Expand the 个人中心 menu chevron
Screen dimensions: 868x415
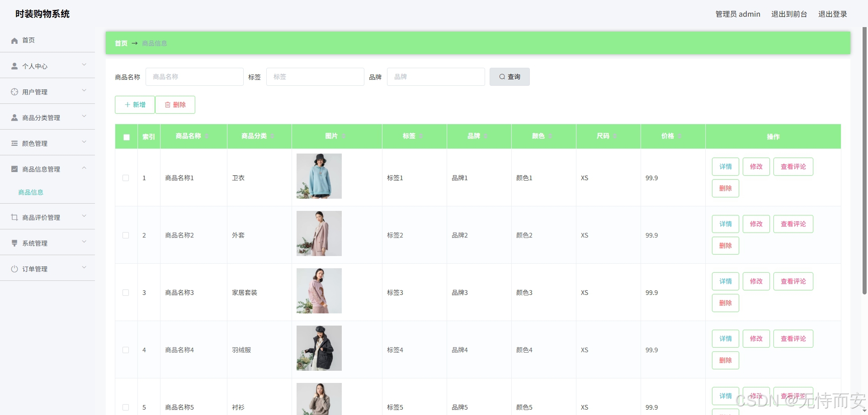[84, 65]
